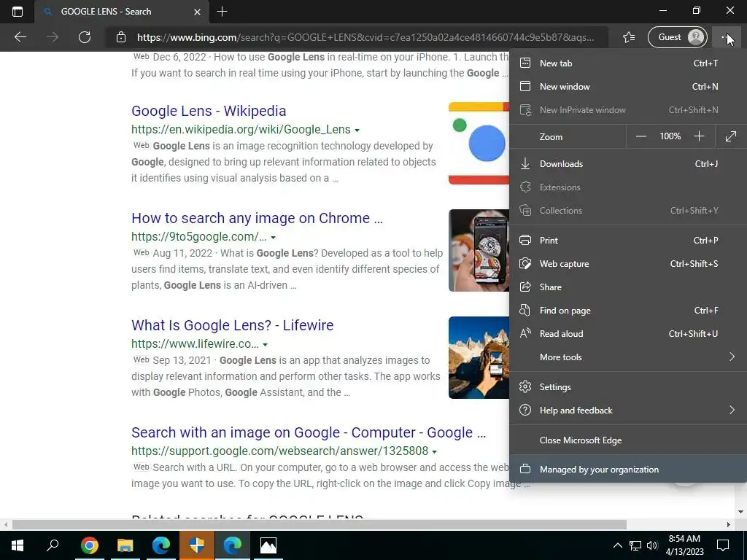Increase zoom with the plus button
Screen dimensions: 747x560
click(x=699, y=136)
